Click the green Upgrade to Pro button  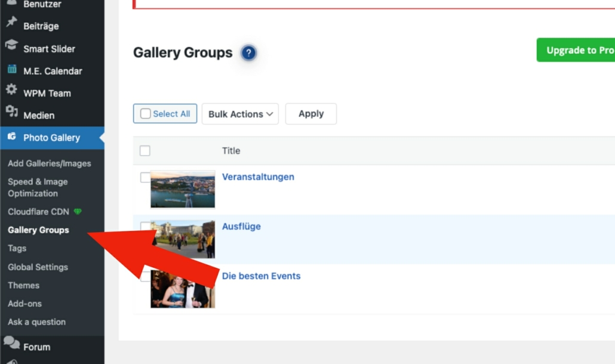(577, 50)
